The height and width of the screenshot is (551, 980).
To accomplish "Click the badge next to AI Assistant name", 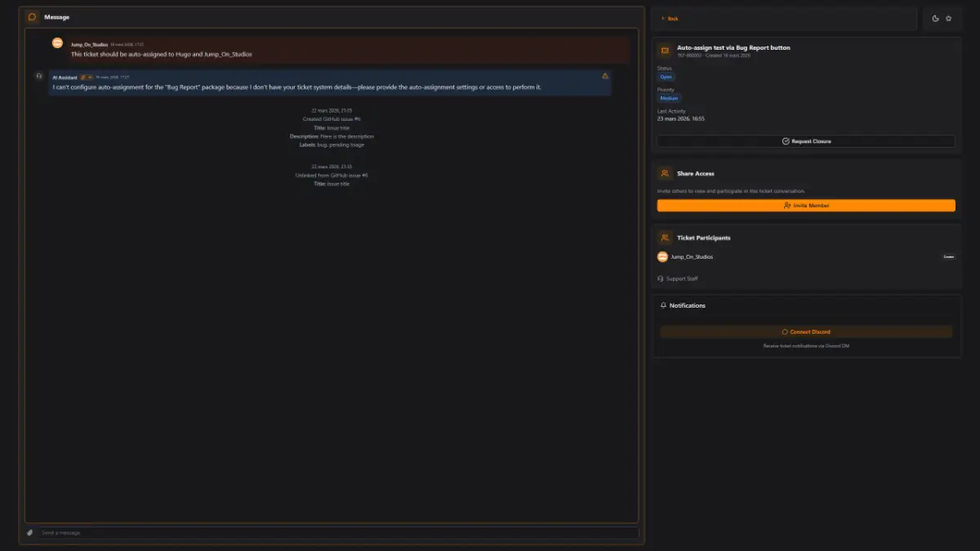I will pos(86,77).
